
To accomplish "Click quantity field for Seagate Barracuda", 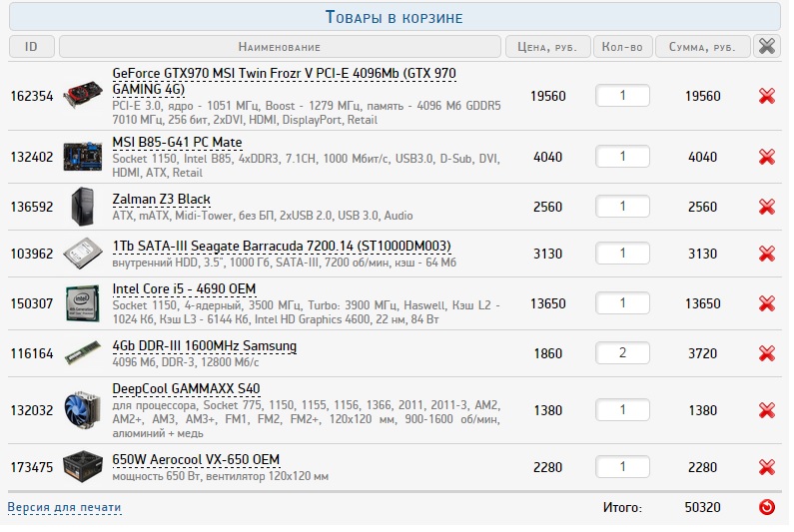I will coord(622,254).
